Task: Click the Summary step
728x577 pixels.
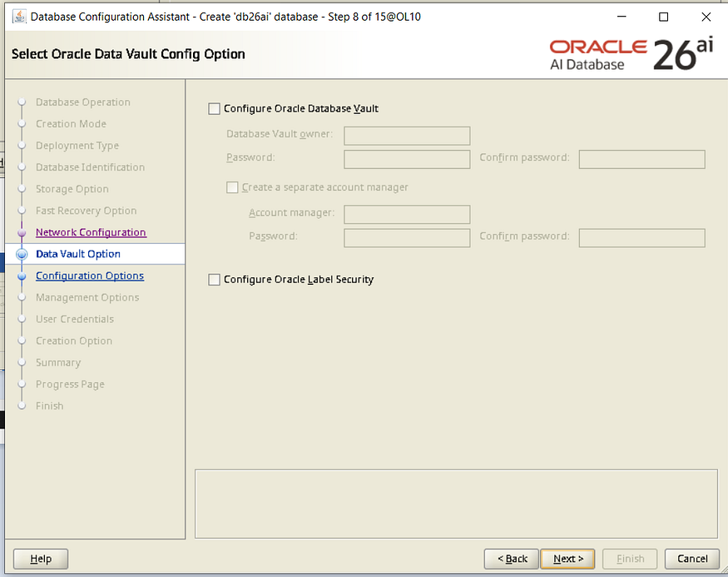Action: (58, 363)
